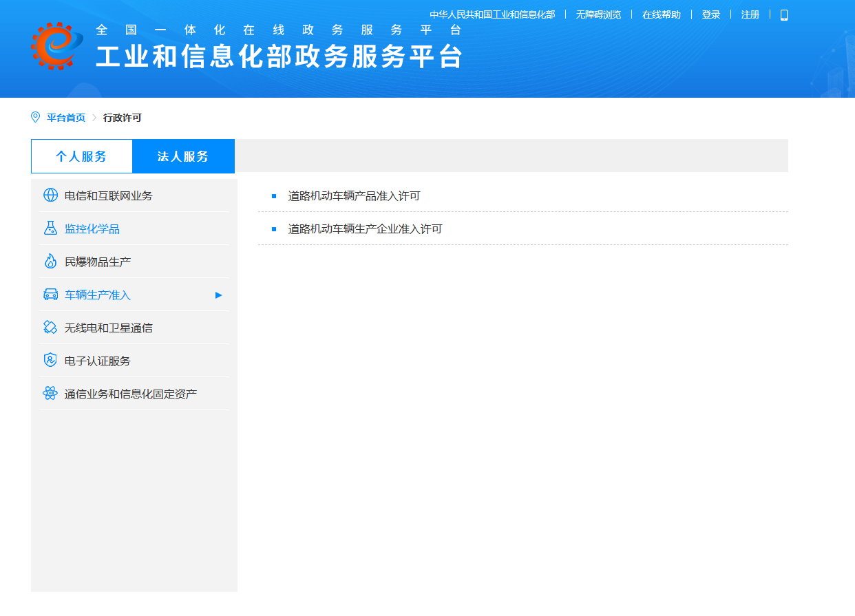Visit 中华人民共和国工业和信息化部 link
855x616 pixels.
point(492,14)
